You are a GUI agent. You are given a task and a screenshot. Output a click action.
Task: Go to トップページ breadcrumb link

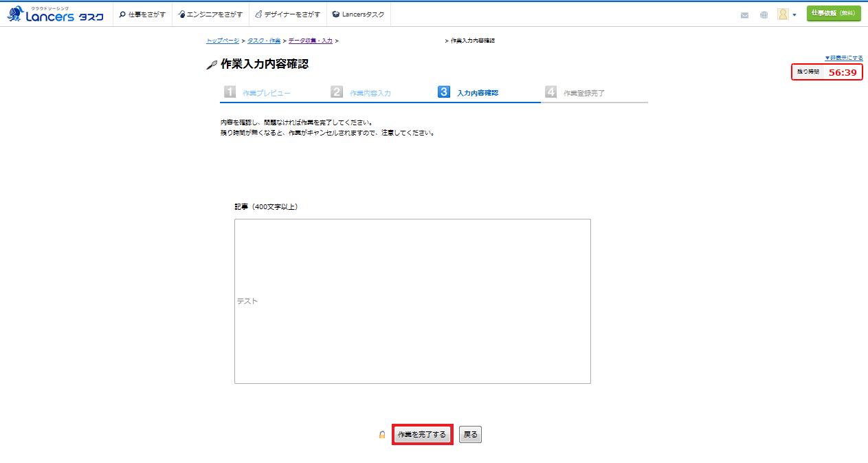(x=223, y=41)
